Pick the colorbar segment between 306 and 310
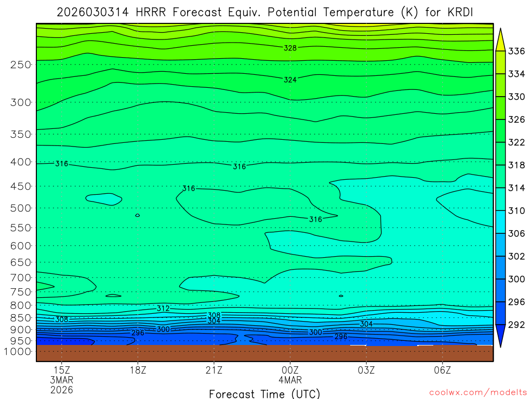The width and height of the screenshot is (532, 399). (x=500, y=222)
